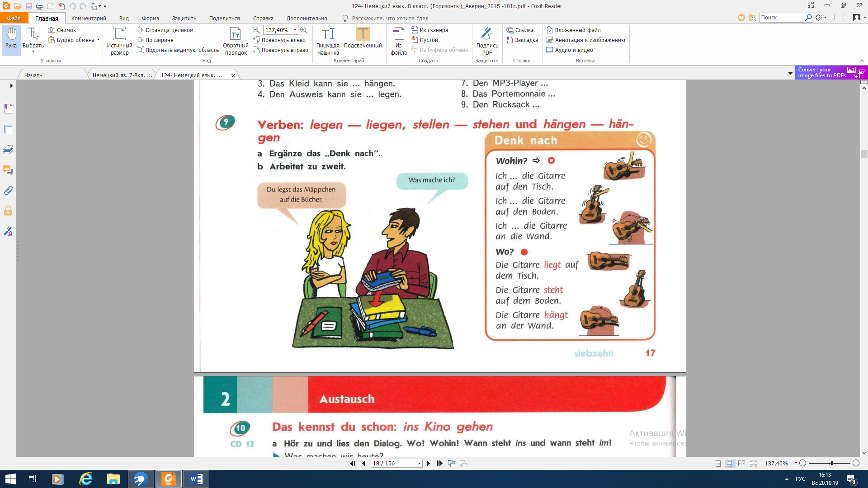Zoom out using ribbon magnifier minus icon
The width and height of the screenshot is (868, 488).
[256, 30]
